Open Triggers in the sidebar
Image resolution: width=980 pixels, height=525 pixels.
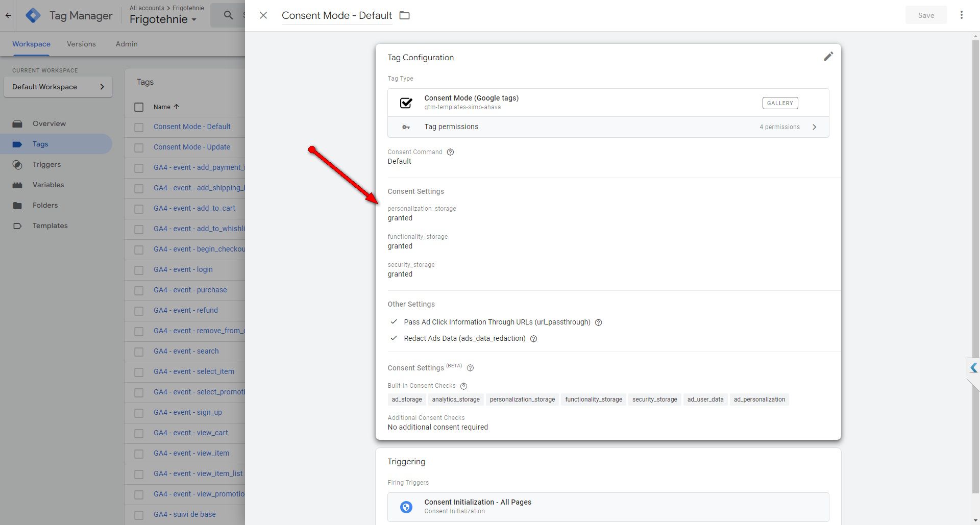(46, 164)
